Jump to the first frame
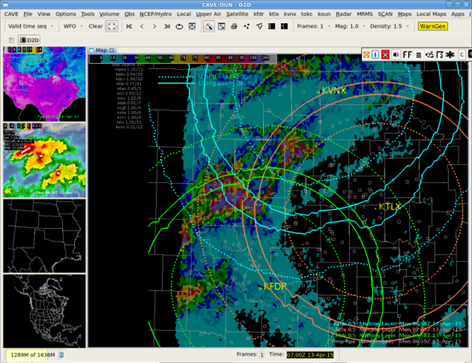The height and width of the screenshot is (363, 472). point(129,26)
